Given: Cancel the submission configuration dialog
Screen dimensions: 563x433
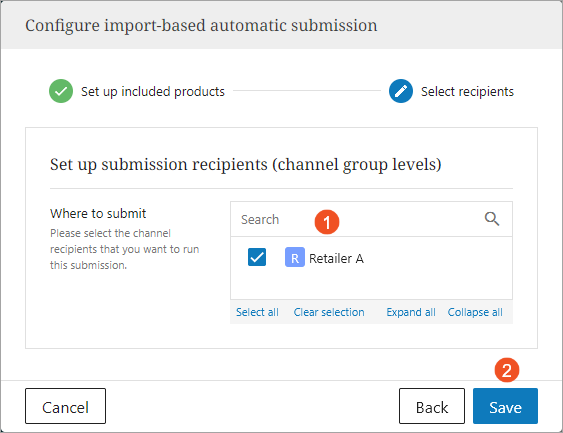Looking at the screenshot, I should [x=65, y=406].
